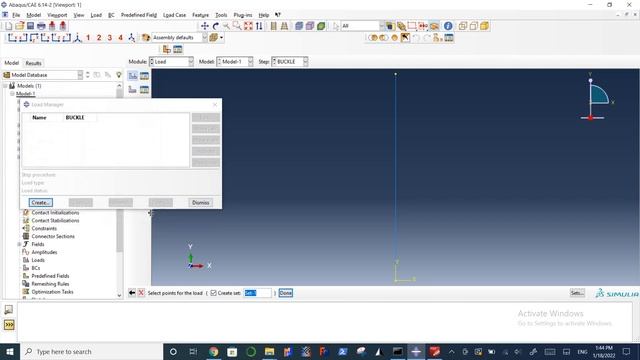Select Loads in model tree
Image resolution: width=640 pixels, height=360 pixels.
point(38,260)
